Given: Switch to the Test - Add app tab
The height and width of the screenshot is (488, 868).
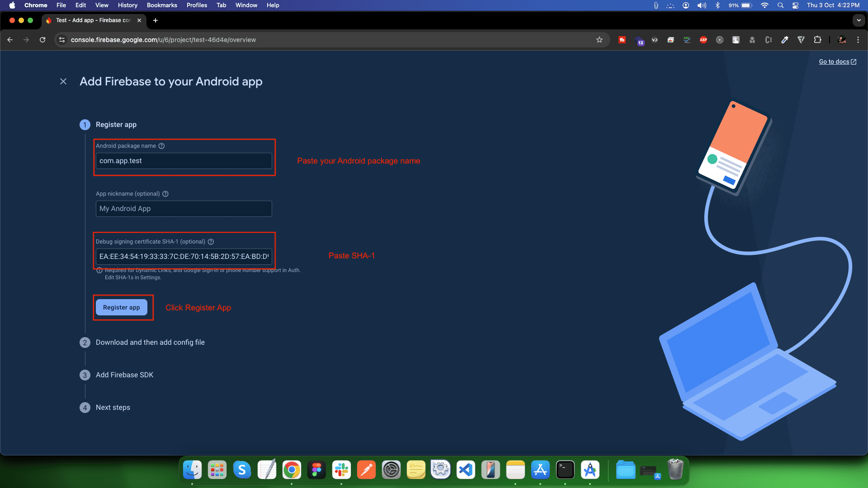Looking at the screenshot, I should click(x=90, y=20).
